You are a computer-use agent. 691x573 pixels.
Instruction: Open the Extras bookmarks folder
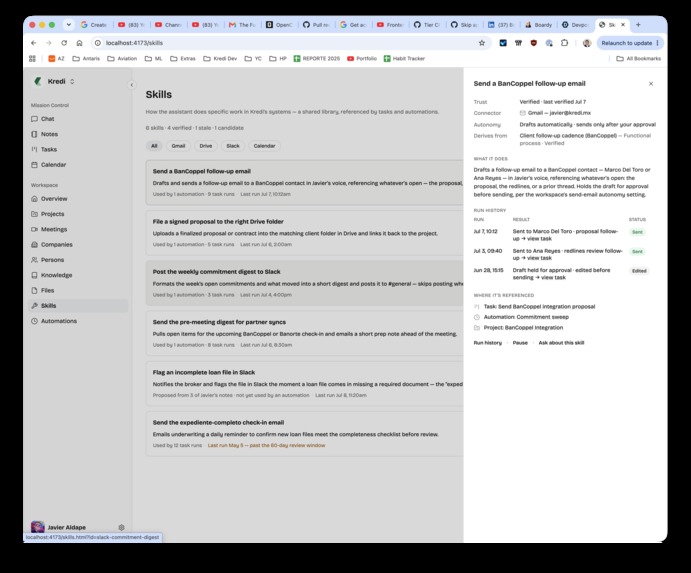tap(183, 59)
